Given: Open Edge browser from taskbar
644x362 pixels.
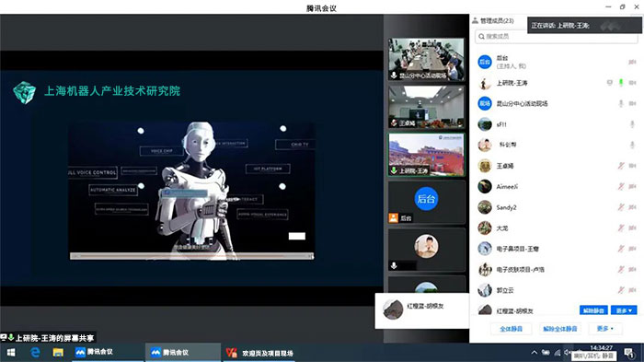Looking at the screenshot, I should pyautogui.click(x=35, y=352).
